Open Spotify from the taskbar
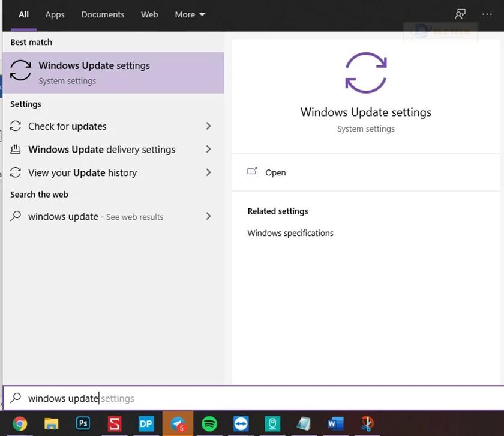This screenshot has height=436, width=504. (209, 423)
